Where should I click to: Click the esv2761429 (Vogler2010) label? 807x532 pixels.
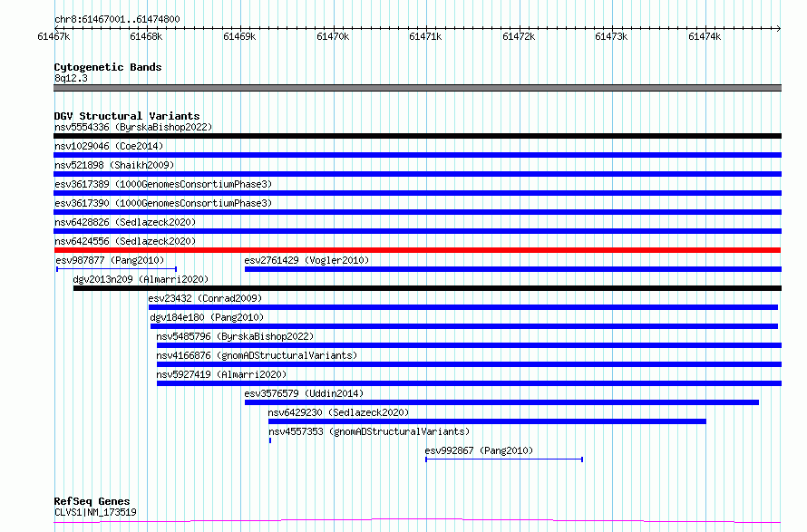[x=306, y=260]
